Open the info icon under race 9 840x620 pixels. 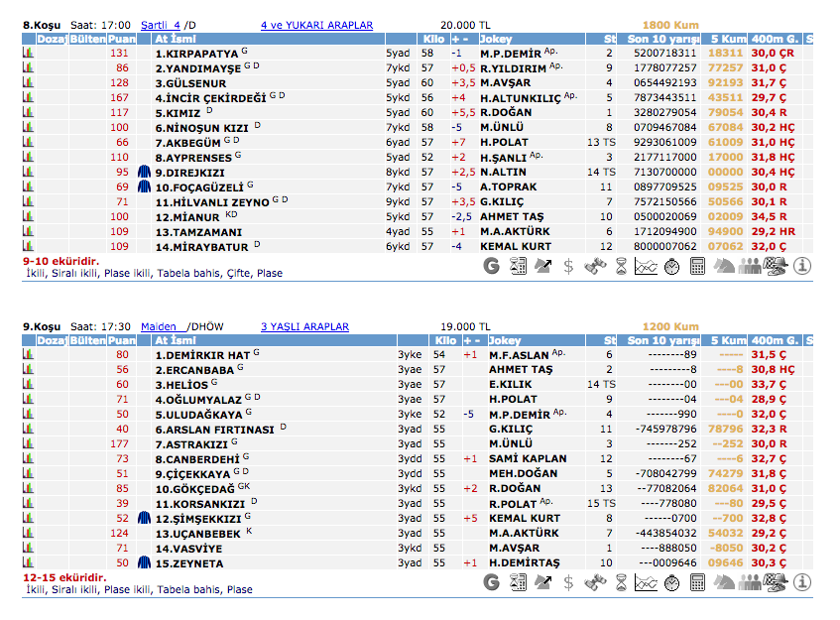(801, 581)
